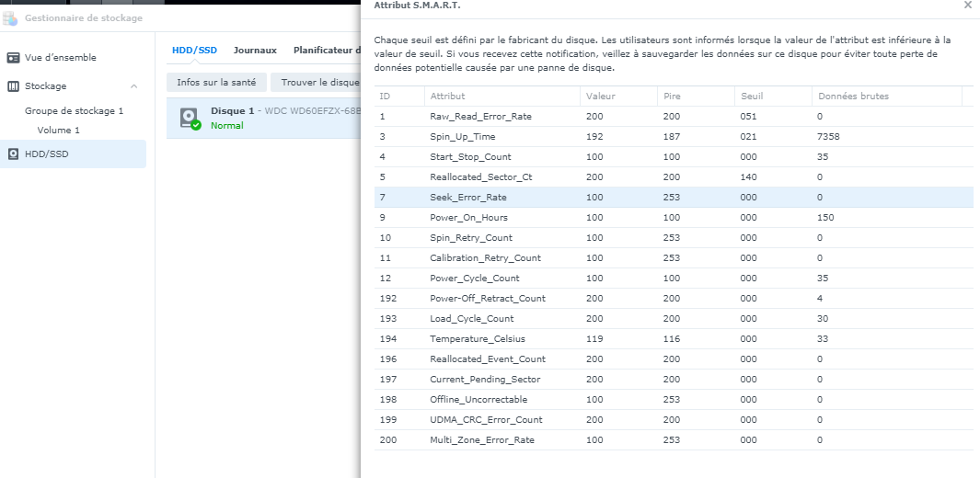The image size is (980, 478).
Task: Select the Temperature_Celsius attribute
Action: coord(478,339)
